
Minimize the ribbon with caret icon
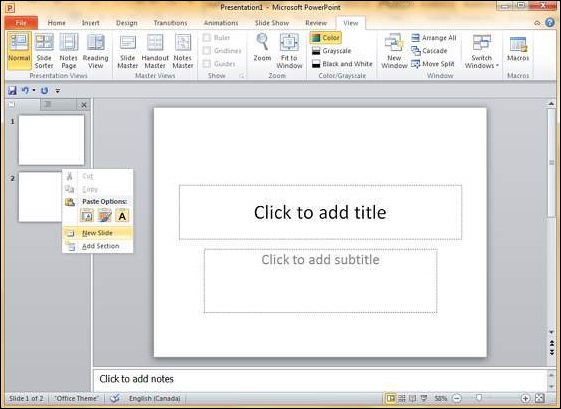coord(537,23)
